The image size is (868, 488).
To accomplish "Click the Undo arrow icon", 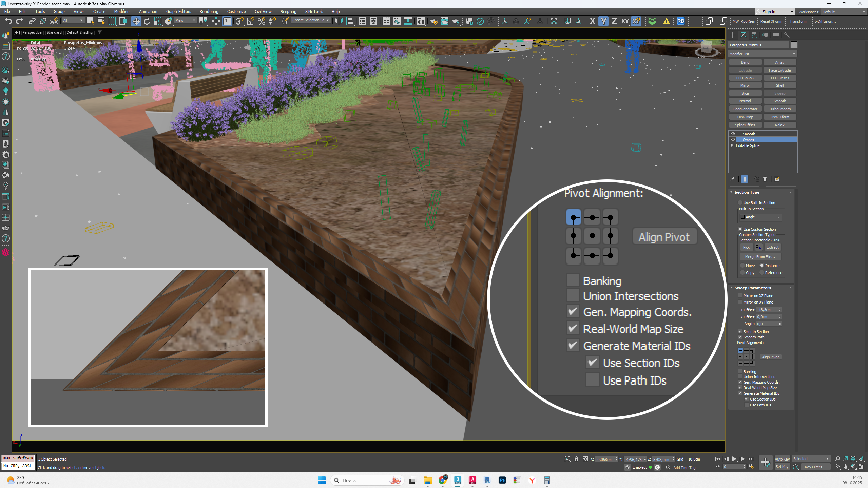I will click(x=8, y=21).
